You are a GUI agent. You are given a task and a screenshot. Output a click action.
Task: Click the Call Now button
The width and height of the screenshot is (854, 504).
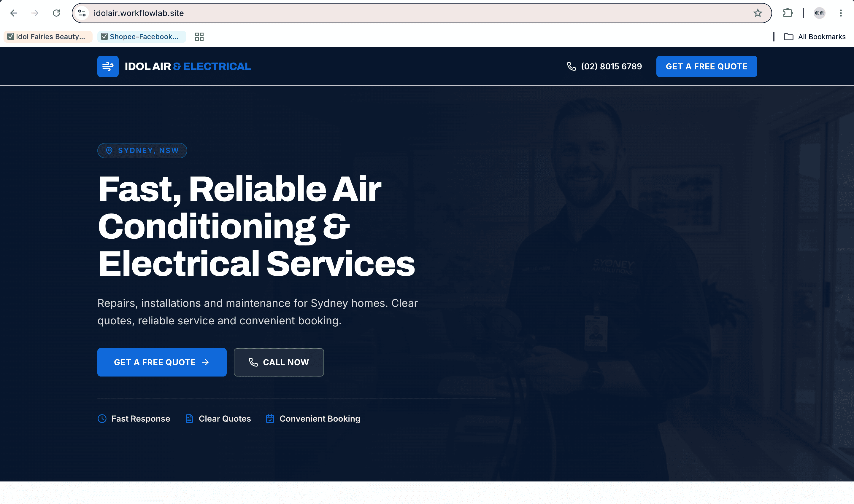point(279,362)
